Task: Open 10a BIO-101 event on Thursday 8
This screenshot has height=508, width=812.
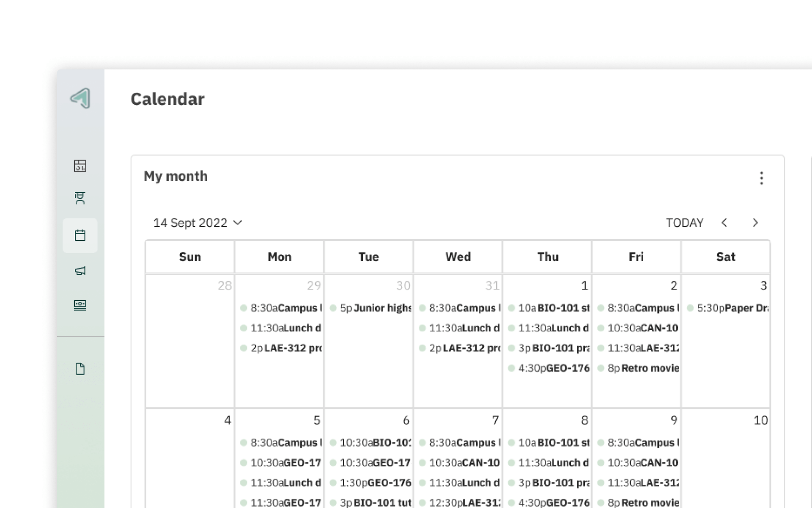Action: pos(549,442)
